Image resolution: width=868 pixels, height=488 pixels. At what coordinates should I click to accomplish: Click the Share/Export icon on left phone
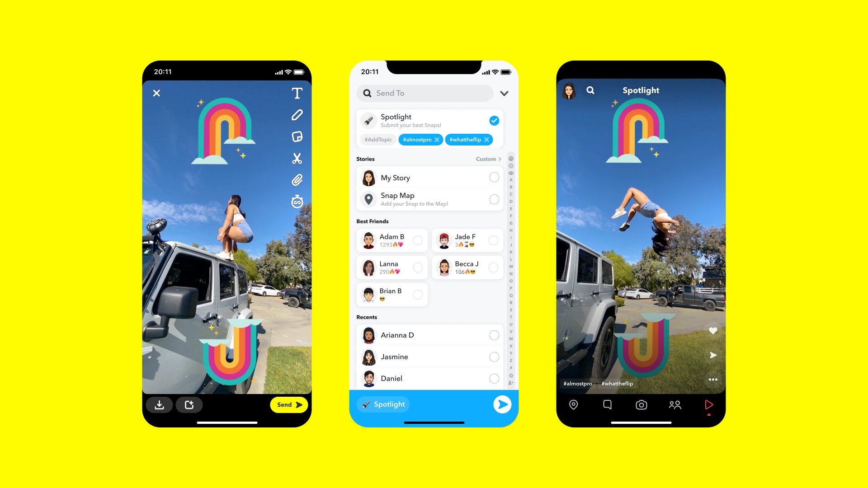(189, 404)
